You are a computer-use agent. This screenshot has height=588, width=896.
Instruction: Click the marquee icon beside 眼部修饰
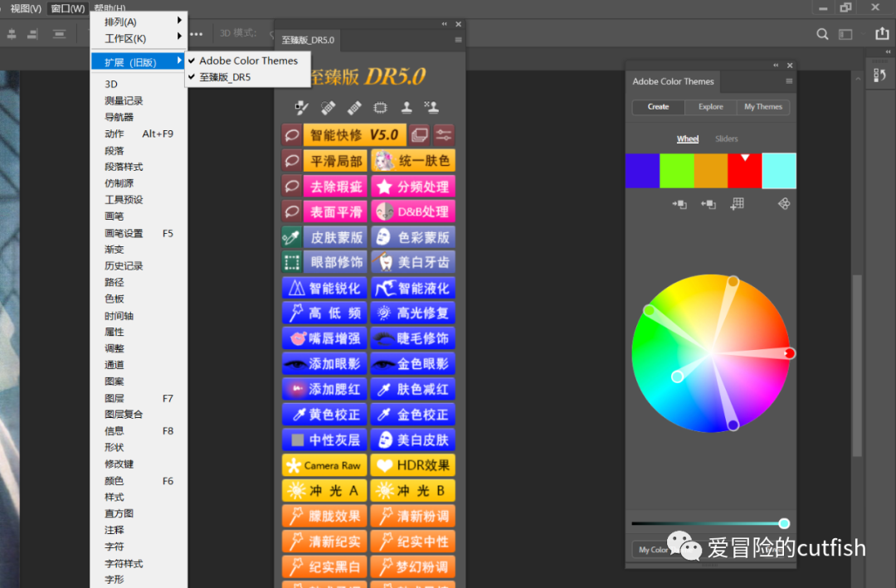[x=292, y=262]
